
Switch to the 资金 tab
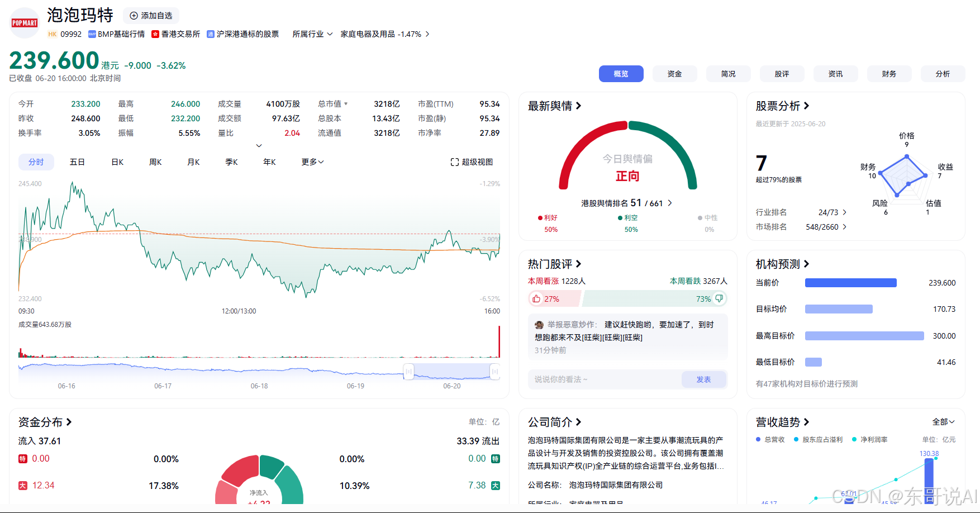(674, 74)
